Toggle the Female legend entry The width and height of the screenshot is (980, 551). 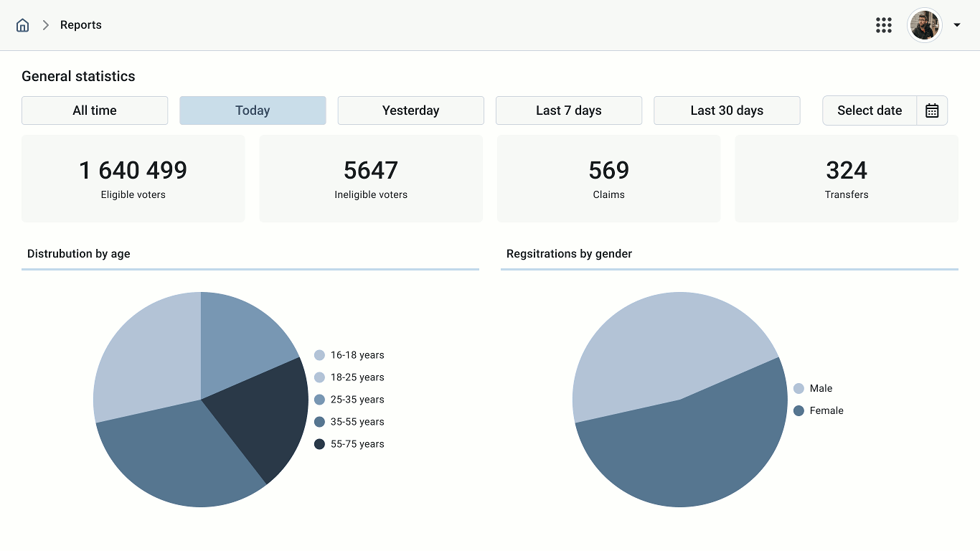pyautogui.click(x=826, y=410)
